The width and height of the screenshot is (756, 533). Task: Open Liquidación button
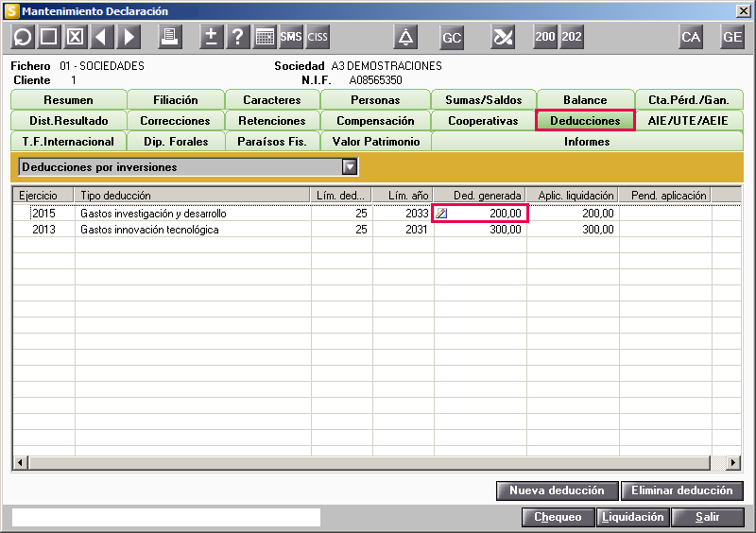pos(633,517)
